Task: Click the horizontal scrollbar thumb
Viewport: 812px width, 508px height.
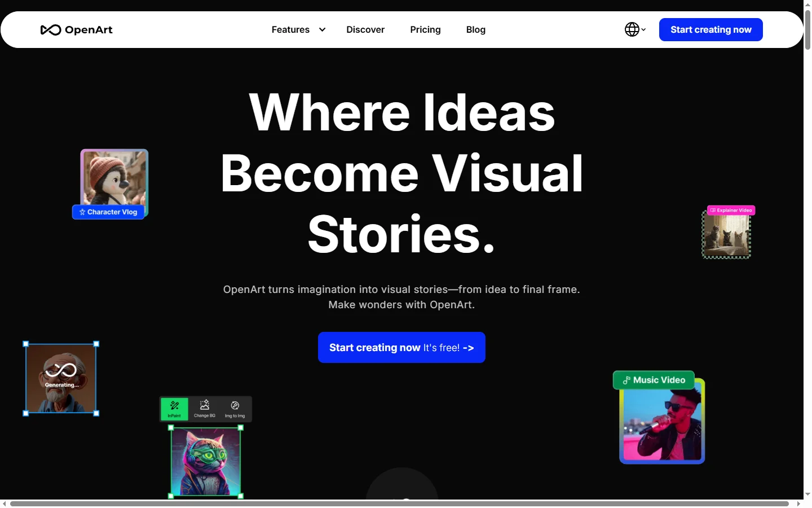Action: pos(399,503)
